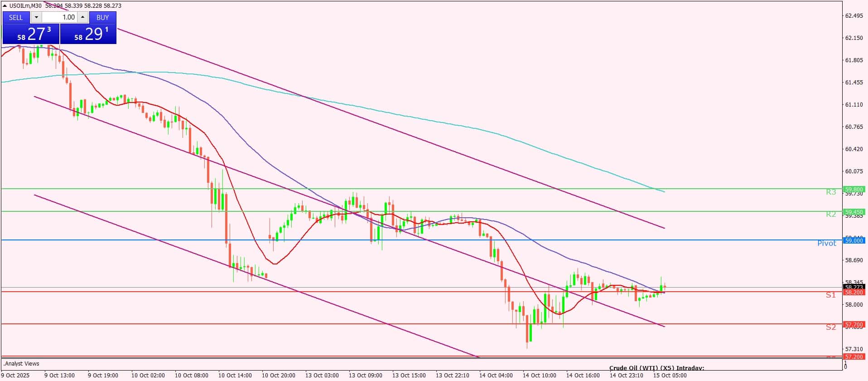Select the S2 support label
Screen dimensions: 868x381
click(831, 327)
